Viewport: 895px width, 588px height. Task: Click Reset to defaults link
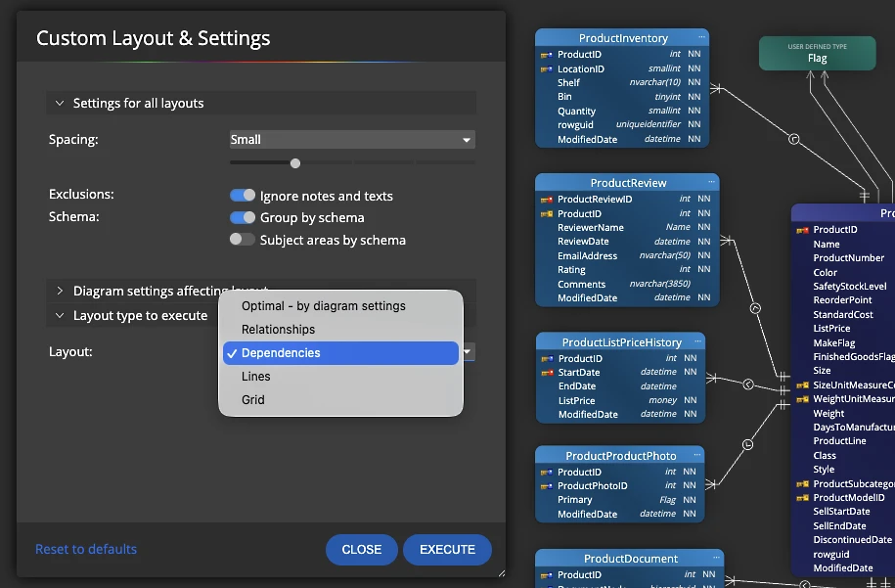click(86, 549)
